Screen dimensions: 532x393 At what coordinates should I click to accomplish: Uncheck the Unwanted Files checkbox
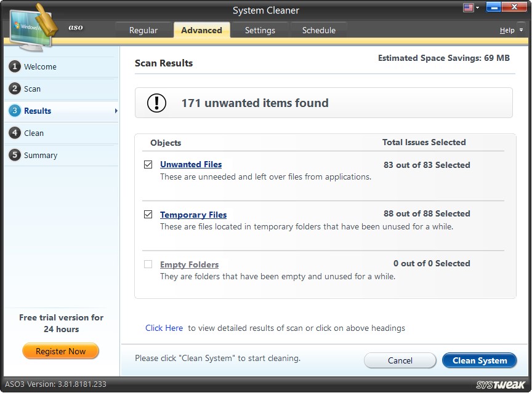(x=148, y=164)
